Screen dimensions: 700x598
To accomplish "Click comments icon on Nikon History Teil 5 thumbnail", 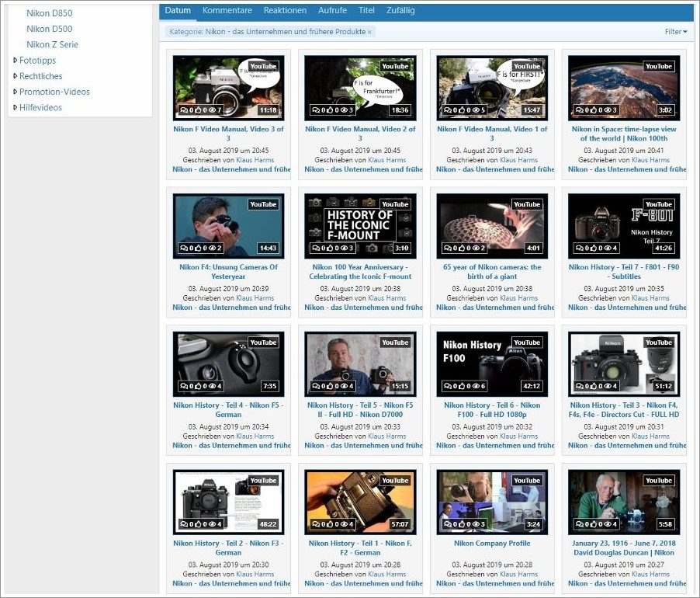I will pyautogui.click(x=316, y=386).
